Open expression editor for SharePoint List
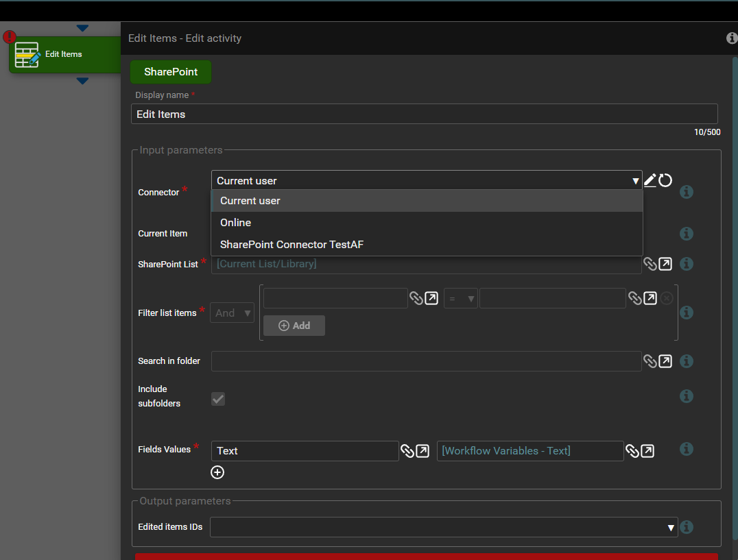Viewport: 738px width, 560px height. click(x=665, y=264)
